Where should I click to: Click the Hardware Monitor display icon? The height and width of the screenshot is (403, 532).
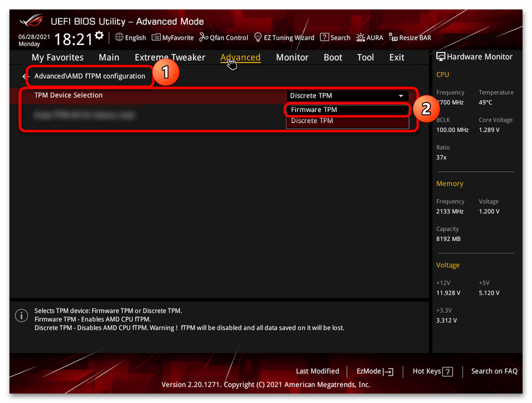[x=441, y=57]
